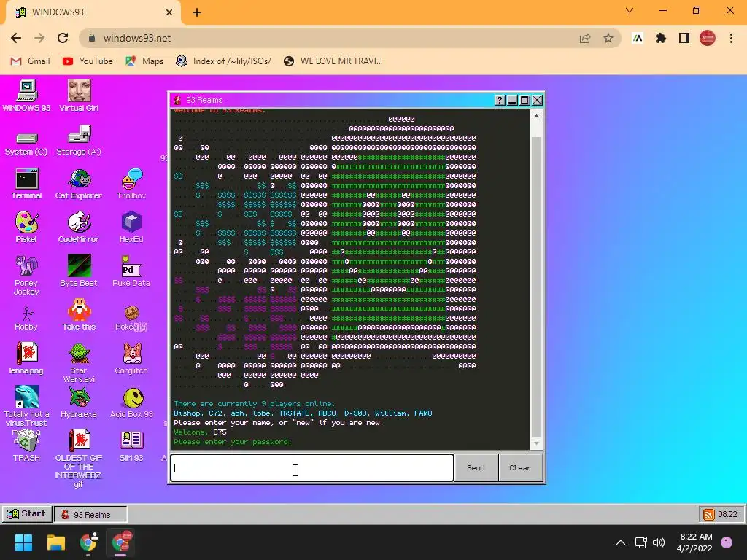747x560 pixels.
Task: Open the Windows 11 Start button
Action: 23,542
